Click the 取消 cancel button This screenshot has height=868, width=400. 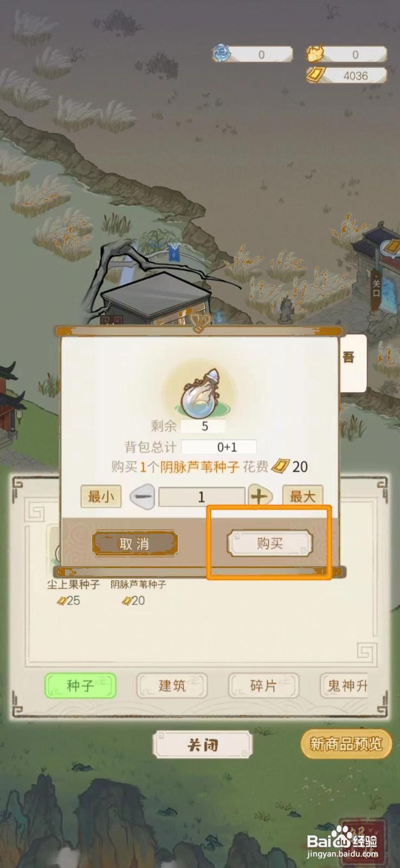click(x=134, y=544)
